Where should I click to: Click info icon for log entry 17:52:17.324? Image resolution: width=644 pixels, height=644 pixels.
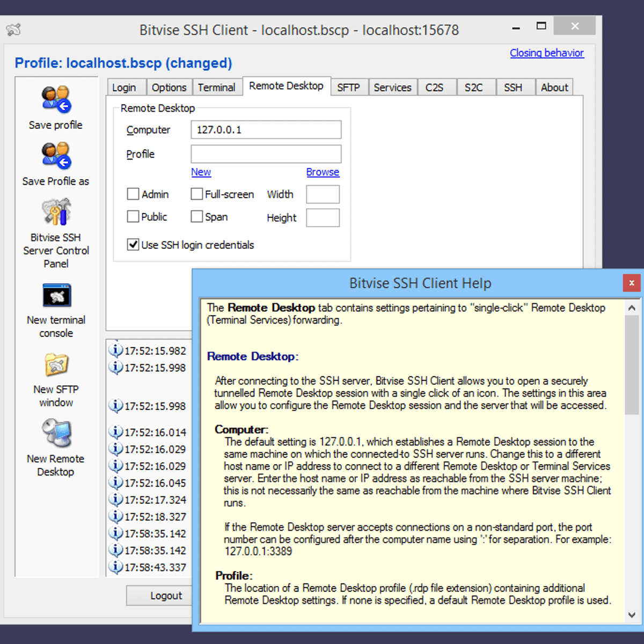pos(115,500)
